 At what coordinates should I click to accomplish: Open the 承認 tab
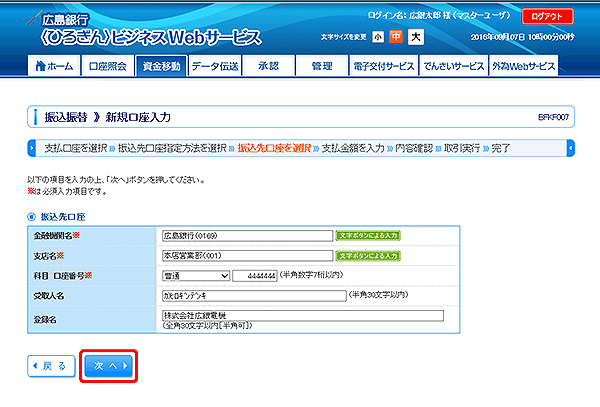pyautogui.click(x=269, y=66)
